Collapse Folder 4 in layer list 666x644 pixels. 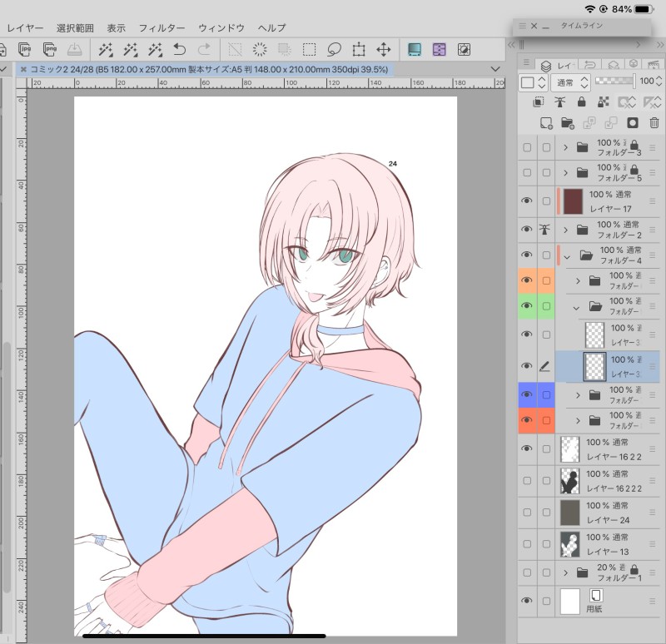pos(567,257)
